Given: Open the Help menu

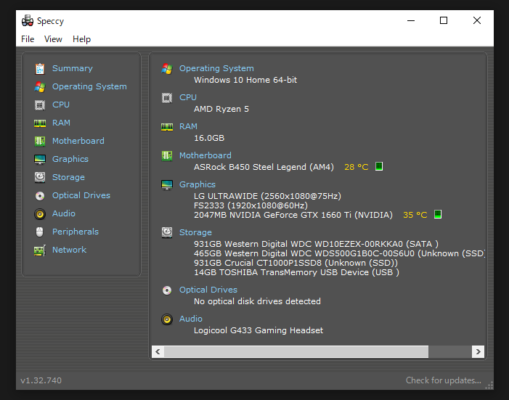Looking at the screenshot, I should pyautogui.click(x=82, y=39).
